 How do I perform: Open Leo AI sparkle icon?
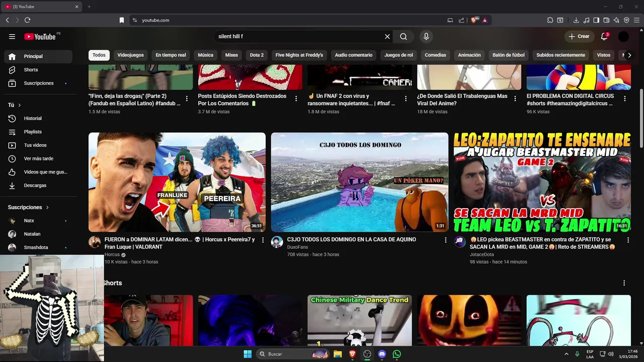tap(616, 20)
